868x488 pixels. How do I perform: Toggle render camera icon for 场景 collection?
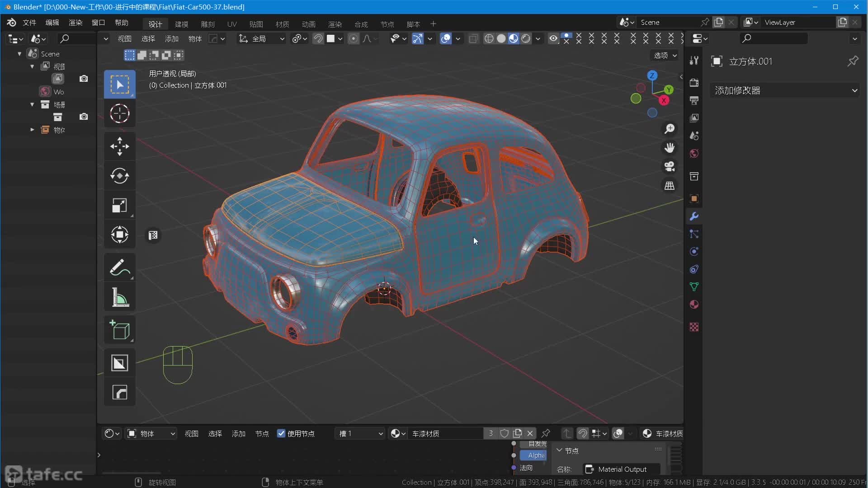(x=84, y=117)
